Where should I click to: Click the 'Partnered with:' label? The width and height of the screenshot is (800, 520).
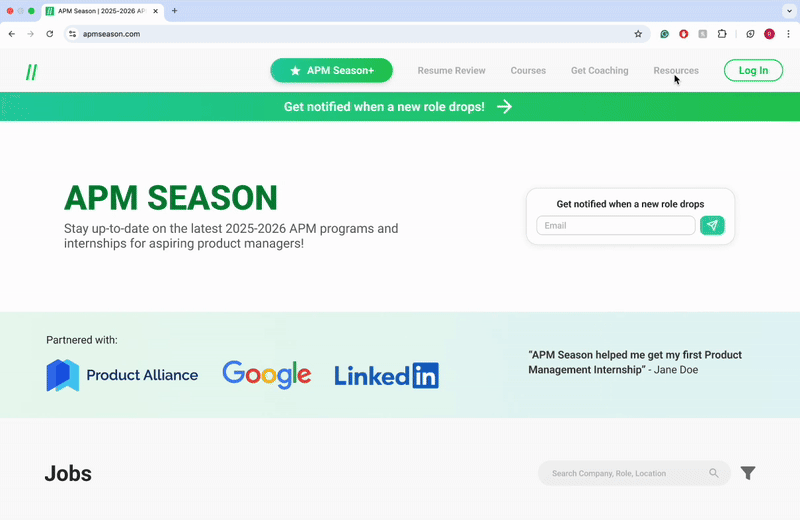(82, 340)
